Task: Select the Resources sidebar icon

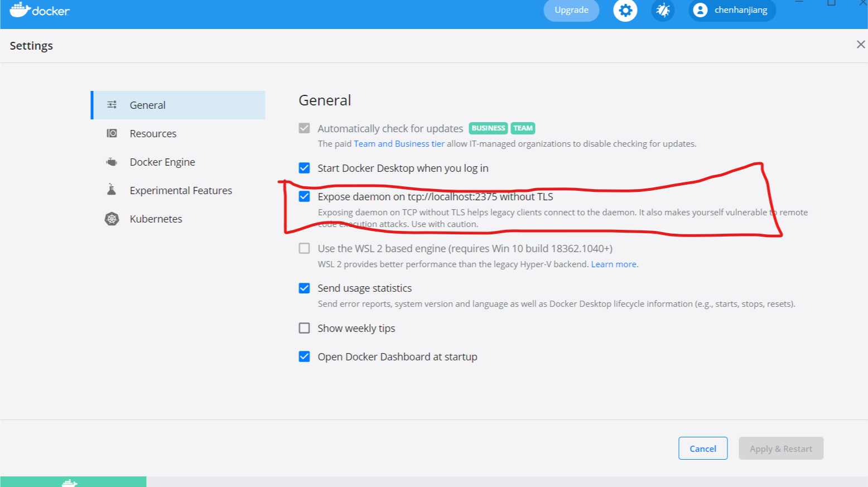Action: point(112,133)
